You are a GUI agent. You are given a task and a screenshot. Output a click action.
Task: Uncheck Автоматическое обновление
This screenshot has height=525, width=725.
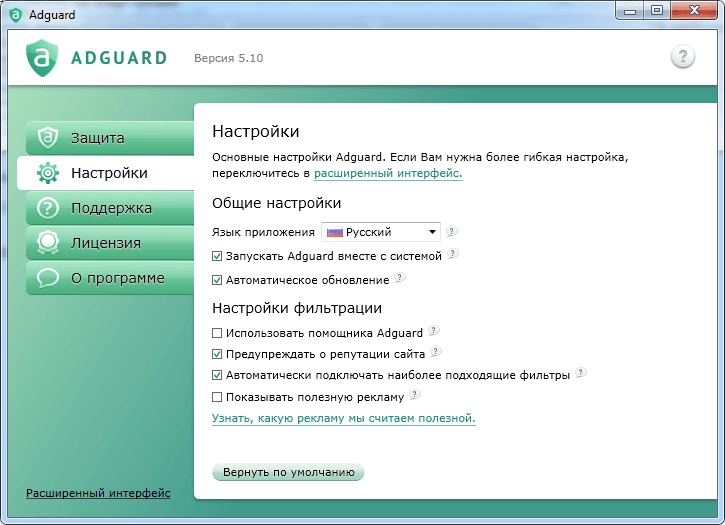point(217,280)
